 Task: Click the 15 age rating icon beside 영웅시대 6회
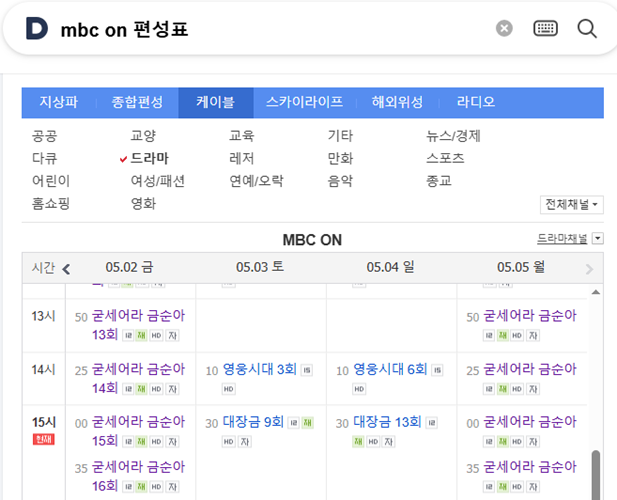437,370
